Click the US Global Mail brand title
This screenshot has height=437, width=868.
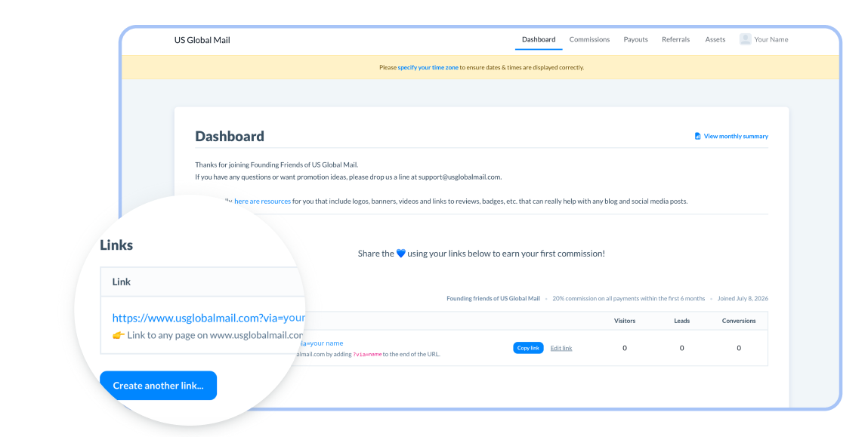202,40
